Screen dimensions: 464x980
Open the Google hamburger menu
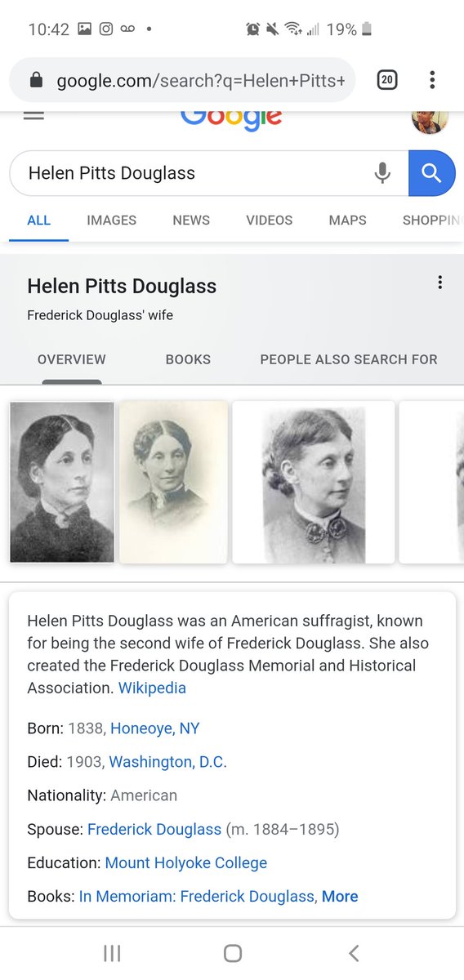[x=33, y=115]
